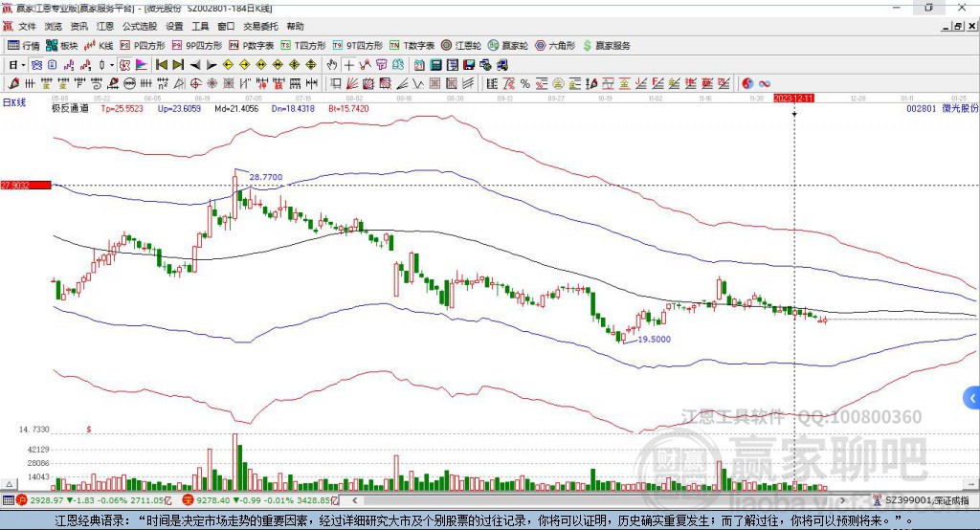This screenshot has height=530, width=980.
Task: Click the Up=23.6059 value
Action: coord(179,108)
